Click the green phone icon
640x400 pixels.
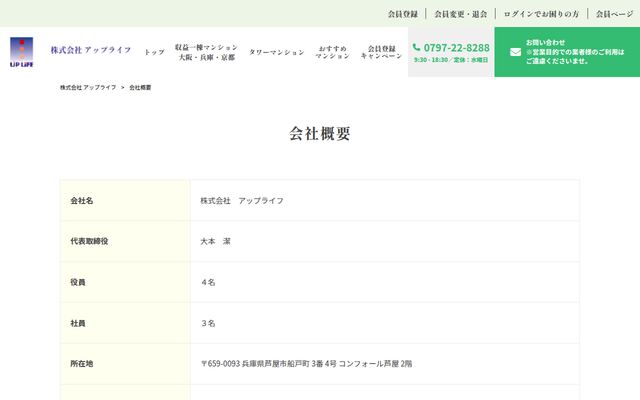[x=416, y=47]
